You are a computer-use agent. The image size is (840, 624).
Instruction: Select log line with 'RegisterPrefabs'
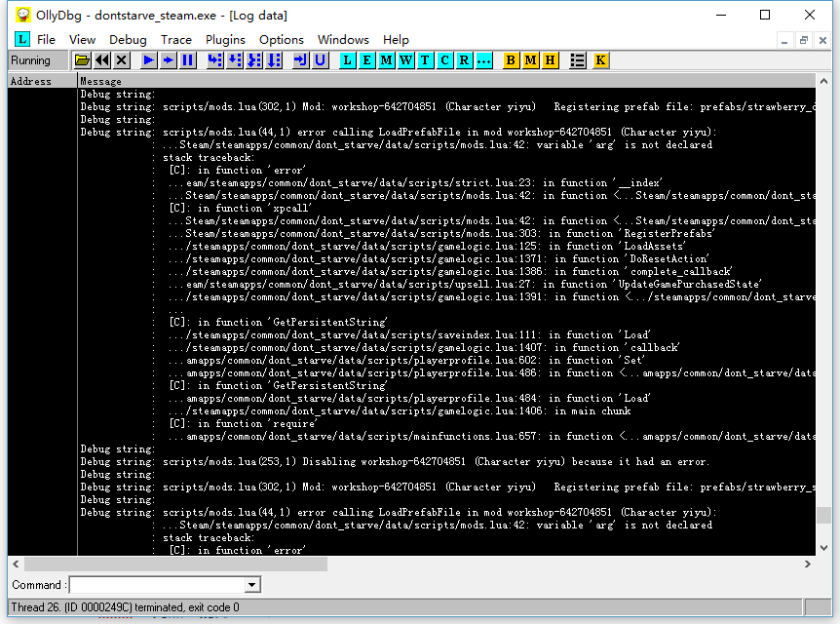[446, 233]
